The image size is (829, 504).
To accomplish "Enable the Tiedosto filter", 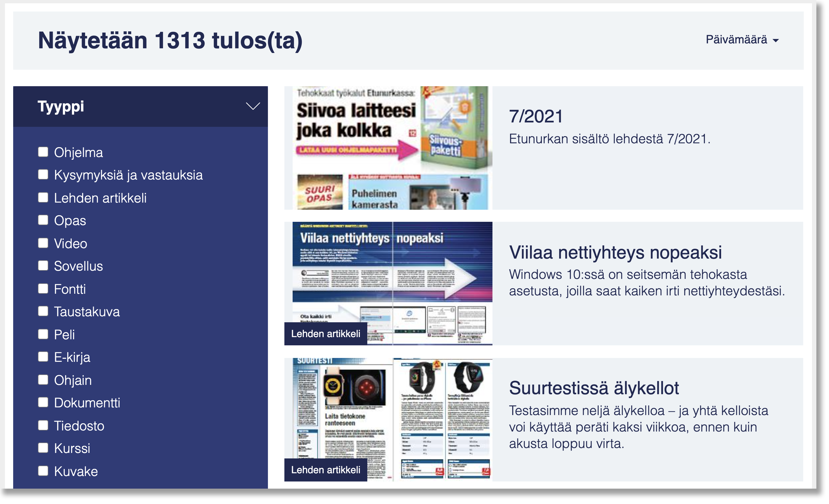I will (x=43, y=425).
